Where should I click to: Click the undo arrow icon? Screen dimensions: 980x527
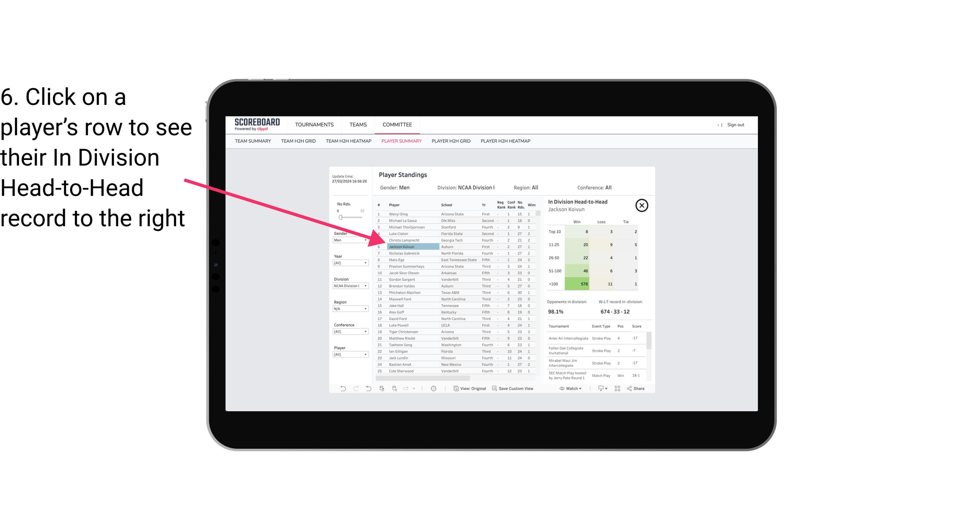point(343,389)
